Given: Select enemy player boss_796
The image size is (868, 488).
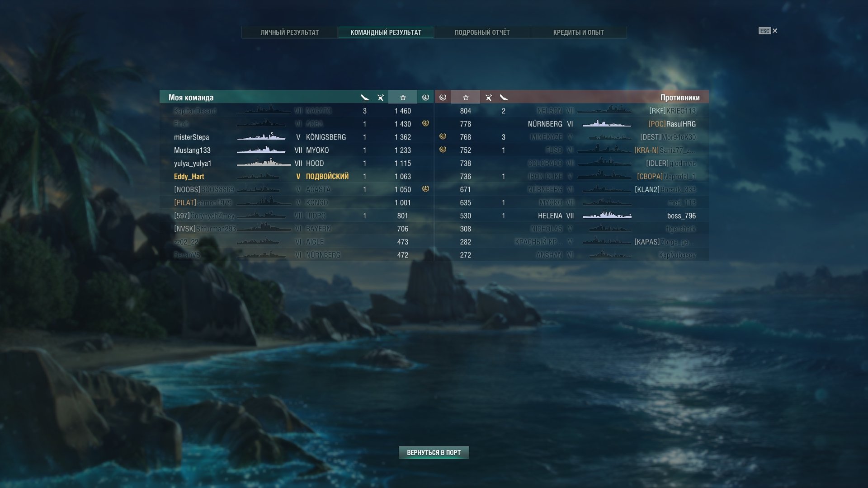Looking at the screenshot, I should coord(681,216).
